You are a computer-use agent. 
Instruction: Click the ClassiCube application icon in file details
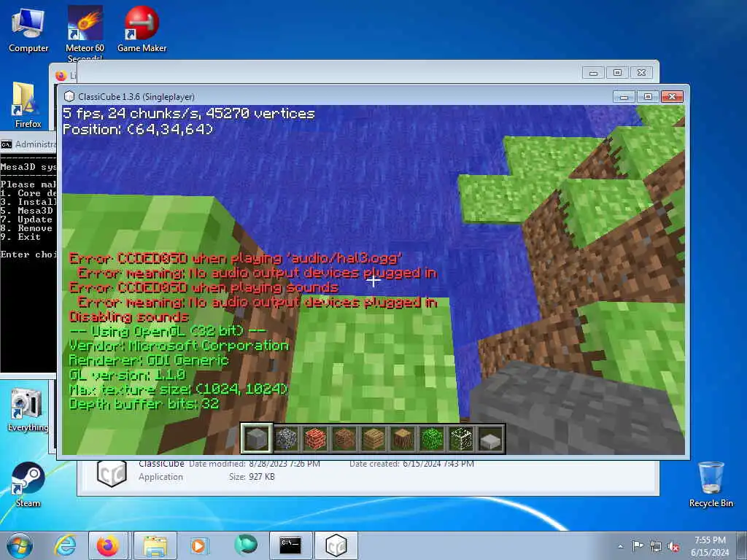112,472
